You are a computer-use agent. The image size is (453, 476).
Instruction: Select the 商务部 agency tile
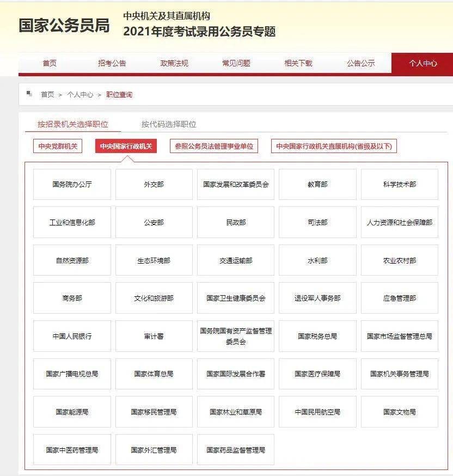coord(72,298)
